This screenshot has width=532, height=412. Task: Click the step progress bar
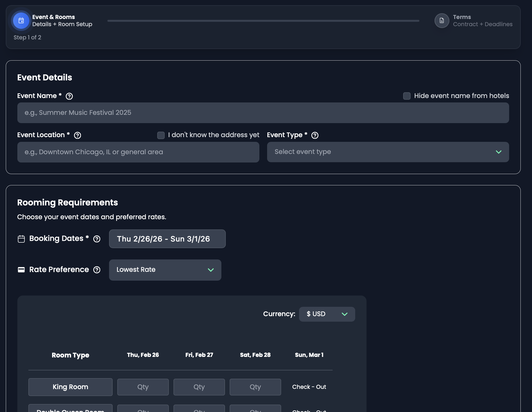tap(263, 21)
